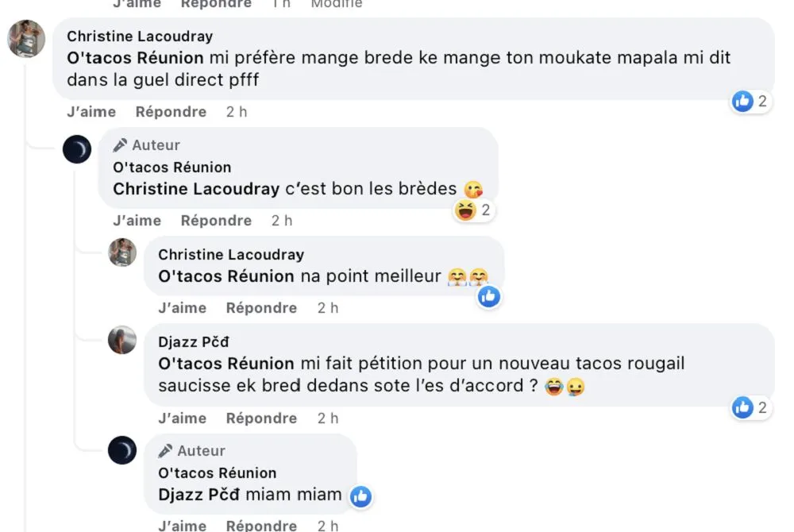Click Djazz Pčđ's profile avatar

(x=122, y=340)
